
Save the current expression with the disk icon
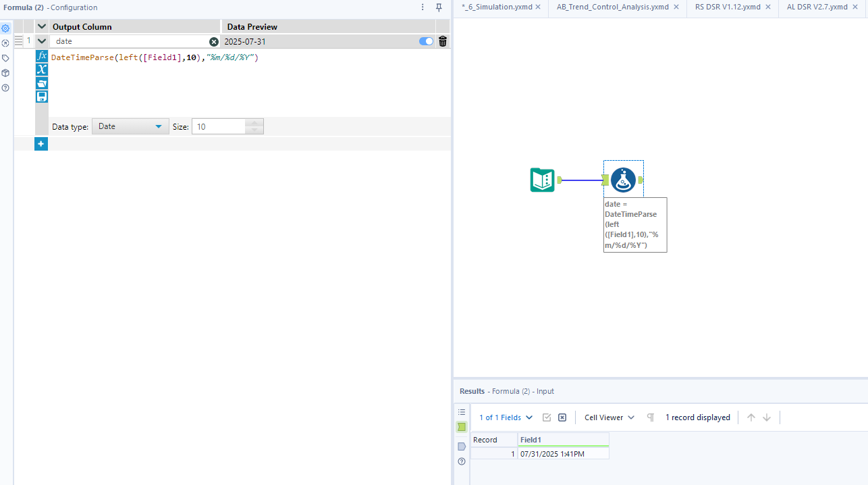coord(41,96)
